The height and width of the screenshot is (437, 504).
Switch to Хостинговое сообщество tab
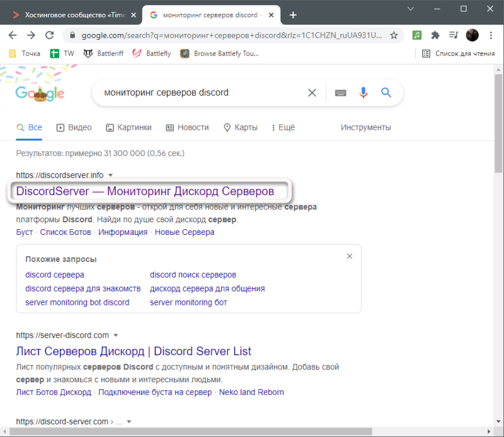pos(69,14)
